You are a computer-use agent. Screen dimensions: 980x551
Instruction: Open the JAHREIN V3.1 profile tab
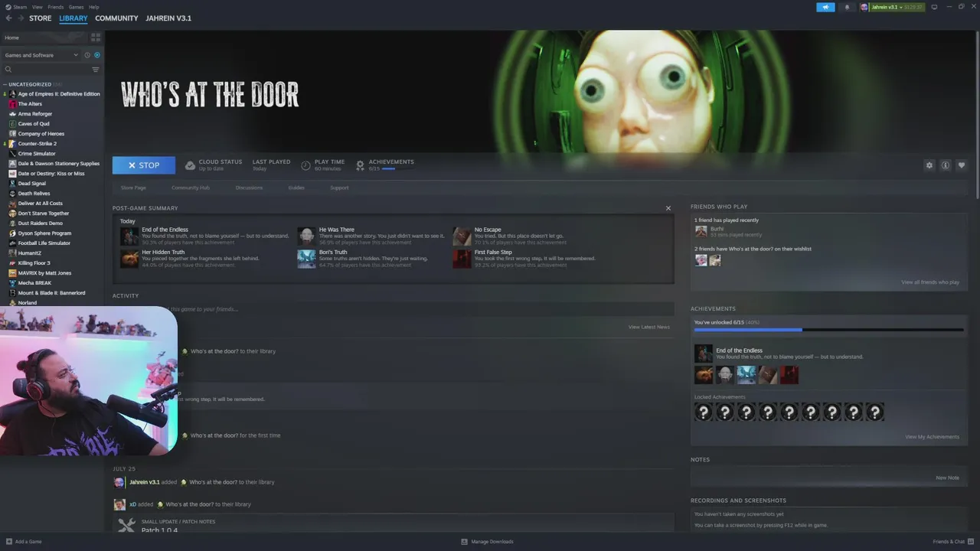(168, 18)
